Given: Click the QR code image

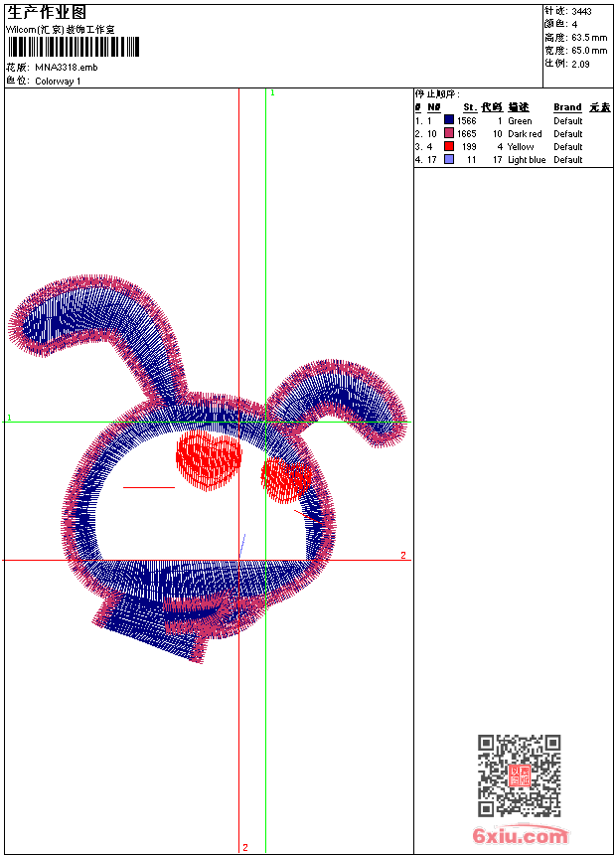Looking at the screenshot, I should pos(519,775).
